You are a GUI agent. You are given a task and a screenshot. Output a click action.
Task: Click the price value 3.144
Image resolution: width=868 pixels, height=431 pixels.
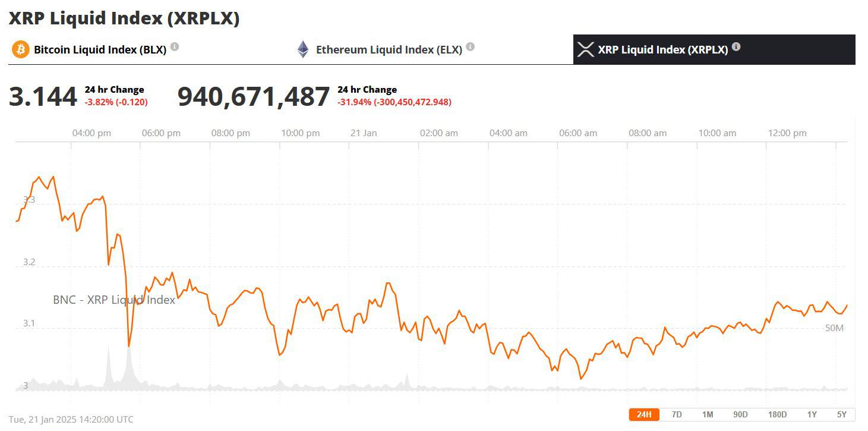click(43, 96)
